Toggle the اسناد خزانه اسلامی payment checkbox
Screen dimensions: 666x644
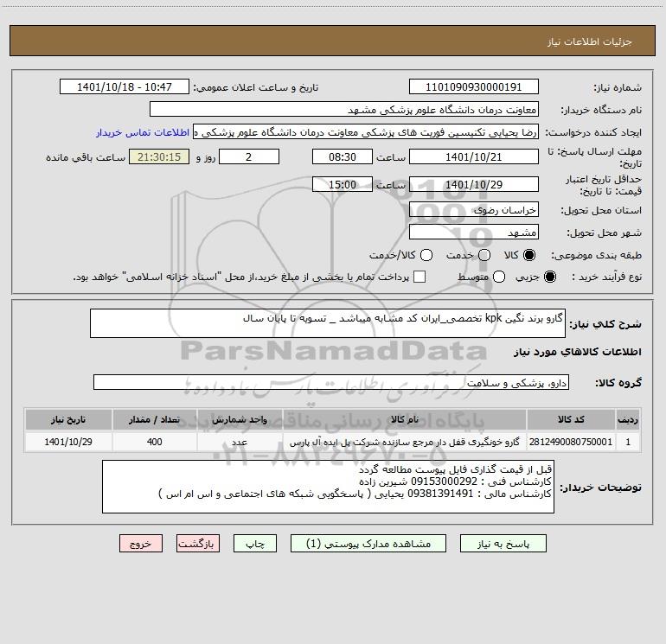coord(419,277)
